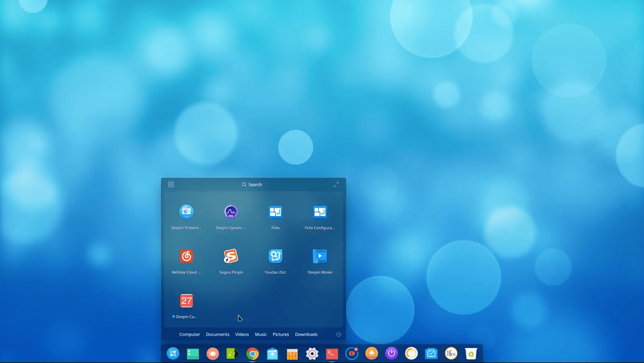Open the Trash in dock

471,353
